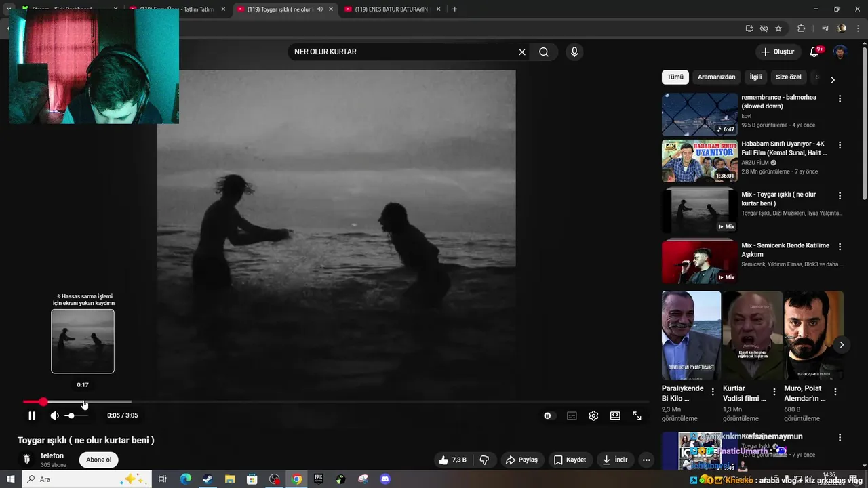Open the telefon channel avatar
The image size is (868, 488).
click(26, 460)
